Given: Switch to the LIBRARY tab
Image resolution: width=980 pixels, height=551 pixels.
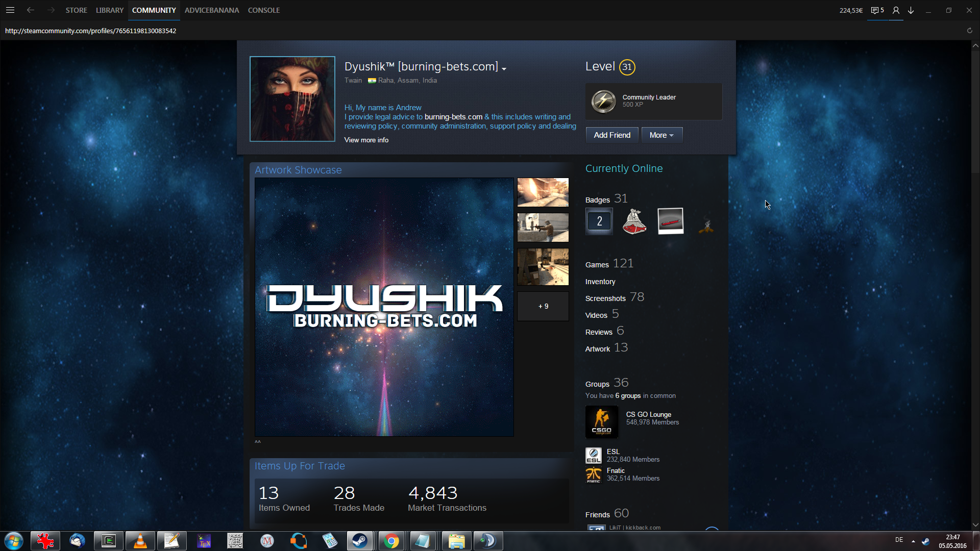Looking at the screenshot, I should 110,10.
